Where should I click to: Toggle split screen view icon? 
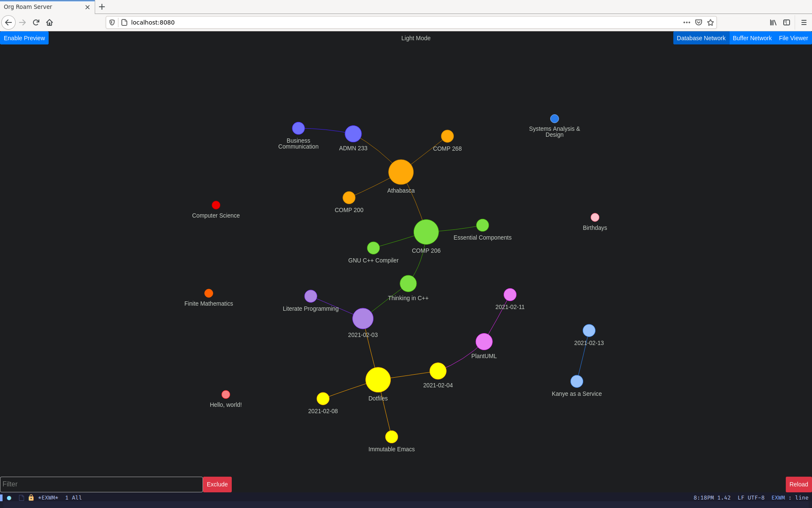[786, 22]
